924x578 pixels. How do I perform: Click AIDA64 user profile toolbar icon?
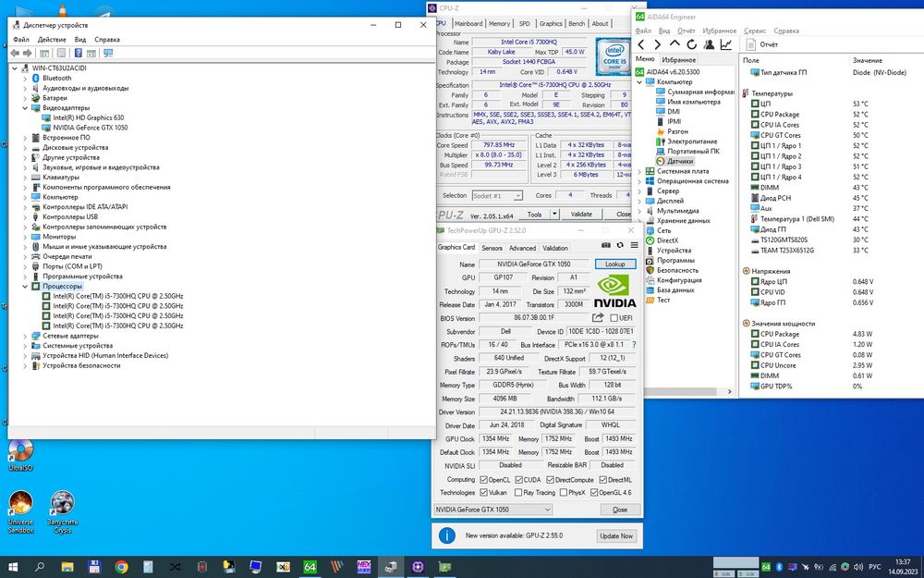tap(709, 44)
